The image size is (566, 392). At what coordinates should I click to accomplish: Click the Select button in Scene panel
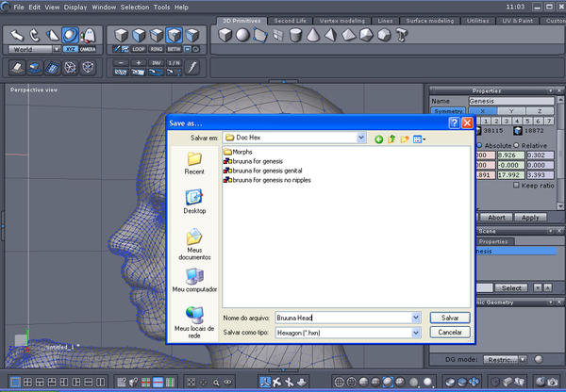click(x=511, y=287)
